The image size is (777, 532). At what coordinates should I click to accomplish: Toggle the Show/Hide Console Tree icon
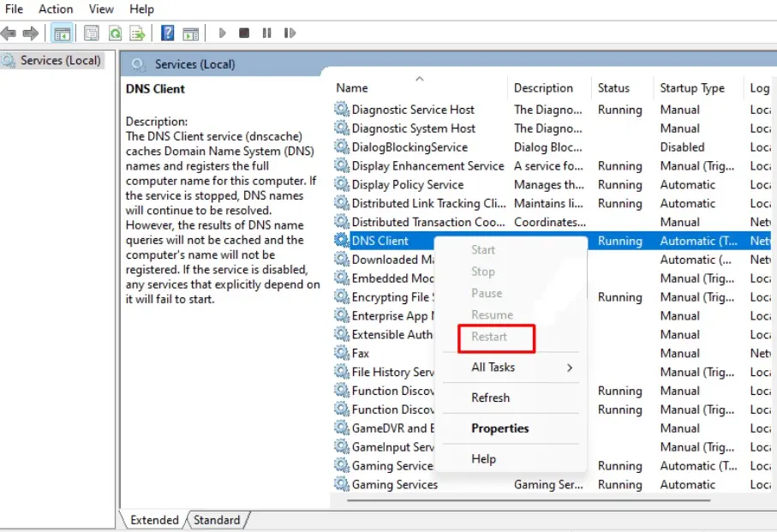pos(61,33)
